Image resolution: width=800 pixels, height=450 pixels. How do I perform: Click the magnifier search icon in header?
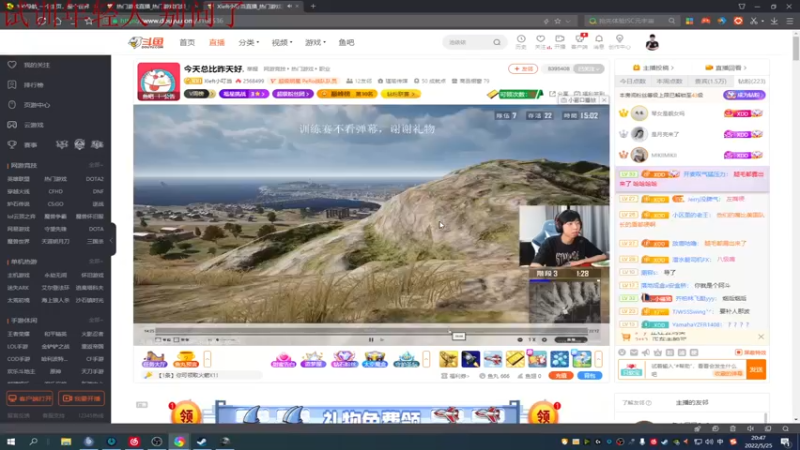497,43
